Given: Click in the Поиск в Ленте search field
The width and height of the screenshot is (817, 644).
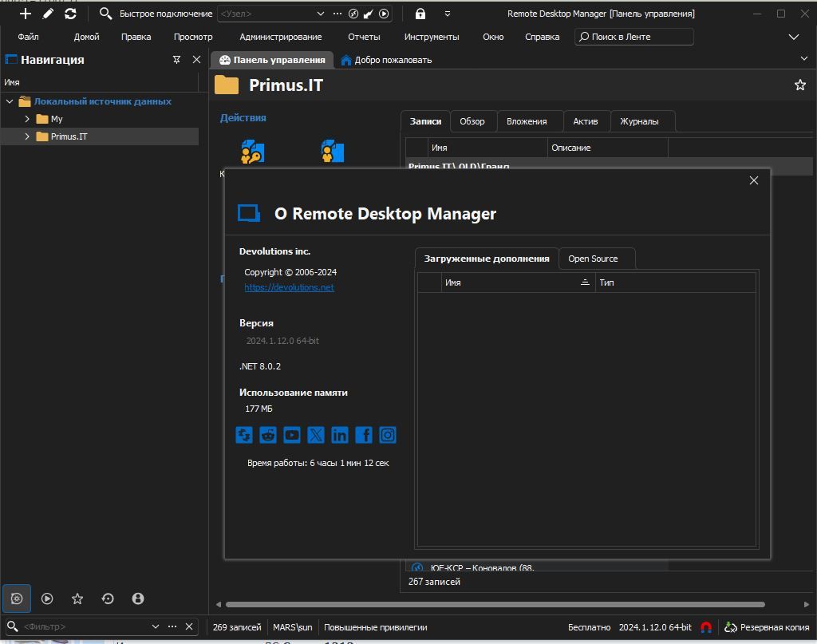Looking at the screenshot, I should (633, 37).
